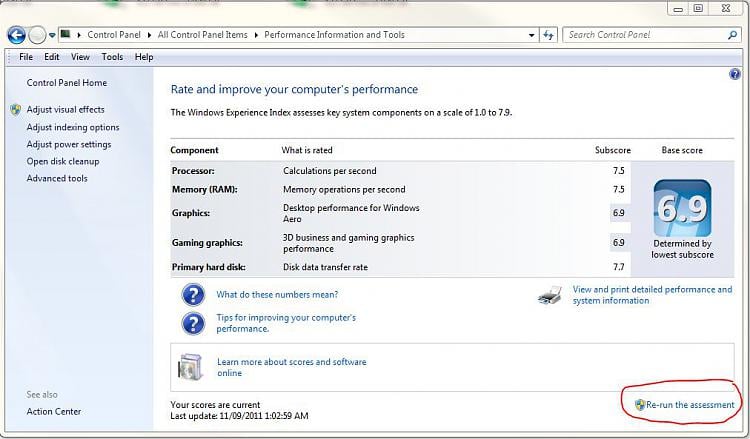Click All Control Panel Items breadcrumb
This screenshot has width=750, height=439.
point(202,35)
